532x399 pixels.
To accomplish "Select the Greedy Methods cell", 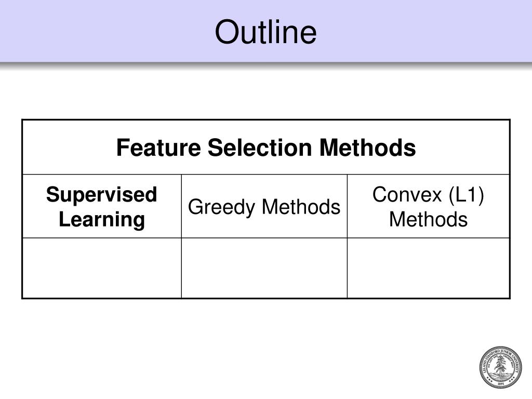I will pos(264,206).
